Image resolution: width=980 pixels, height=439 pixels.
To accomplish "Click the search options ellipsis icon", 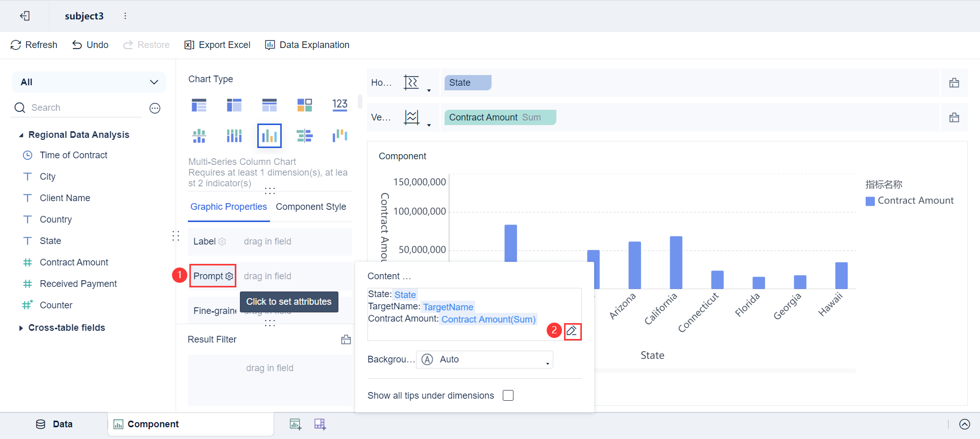I will coord(155,108).
